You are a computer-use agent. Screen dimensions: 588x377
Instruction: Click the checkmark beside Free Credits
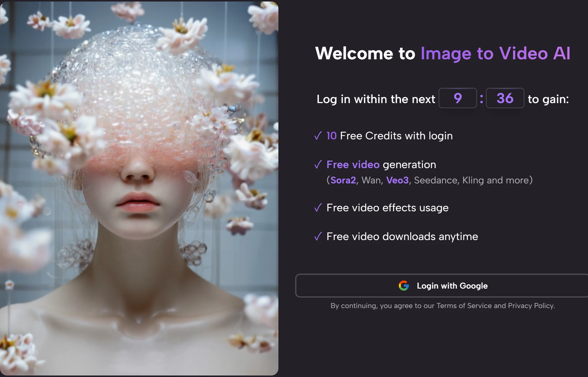click(318, 136)
